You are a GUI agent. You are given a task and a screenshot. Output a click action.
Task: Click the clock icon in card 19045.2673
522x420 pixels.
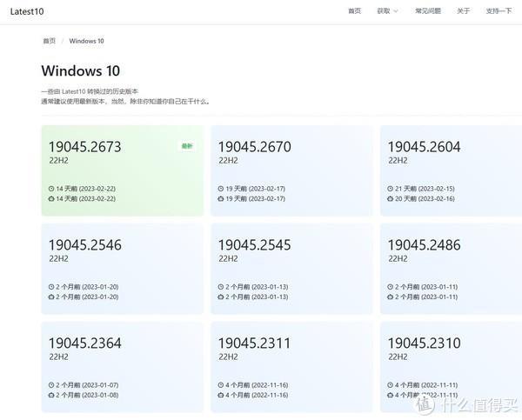(x=51, y=189)
